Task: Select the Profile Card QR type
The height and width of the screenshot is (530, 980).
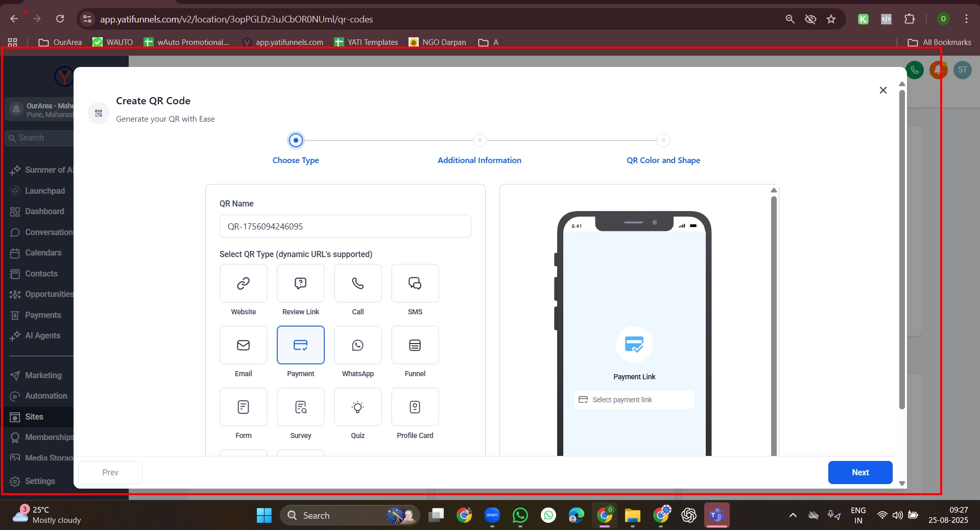Action: 415,407
